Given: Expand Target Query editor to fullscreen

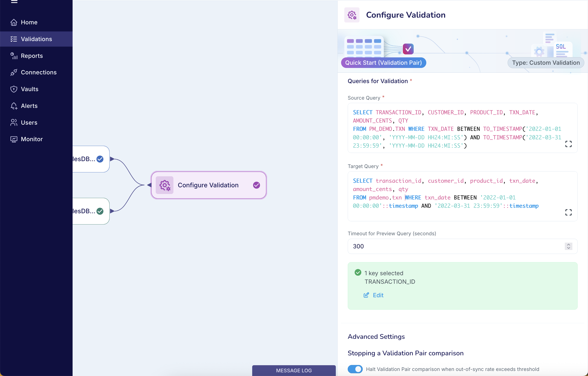Looking at the screenshot, I should 568,212.
